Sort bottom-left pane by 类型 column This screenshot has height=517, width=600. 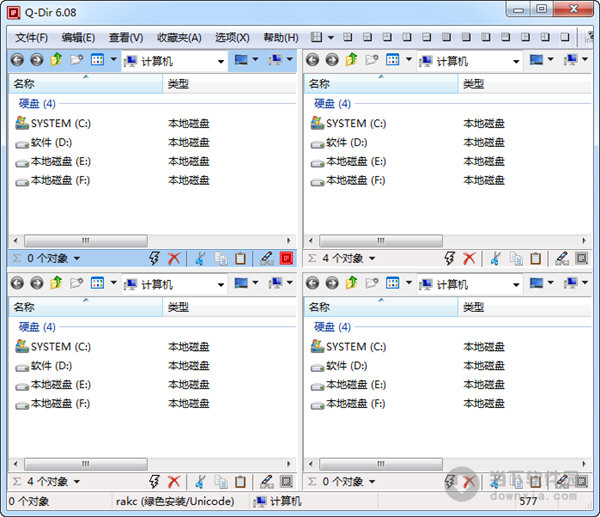[230, 307]
